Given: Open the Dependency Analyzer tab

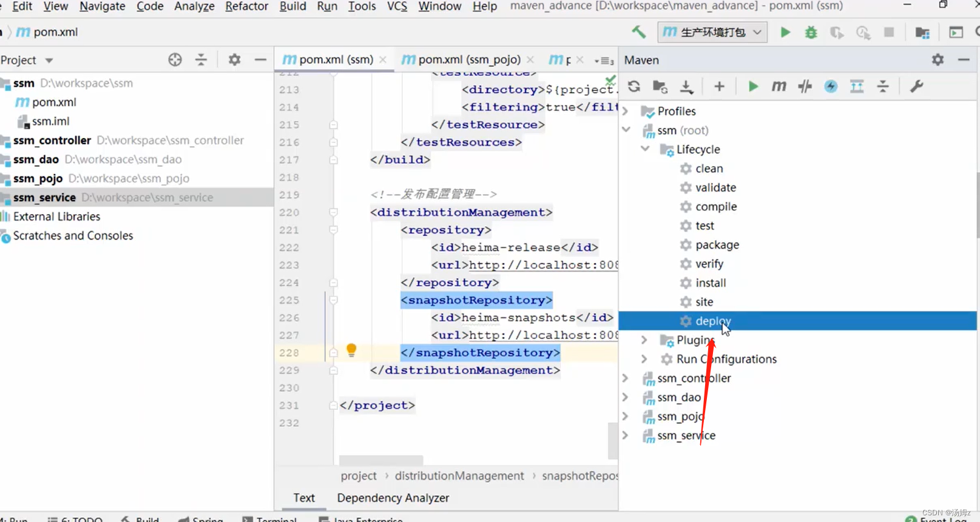Looking at the screenshot, I should coord(393,498).
